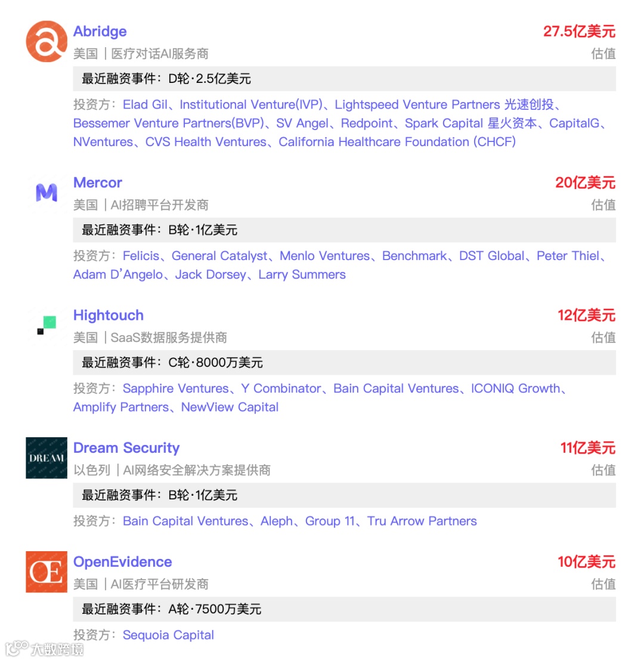Open General Catalyst investor link
This screenshot has height=661, width=644.
click(219, 256)
